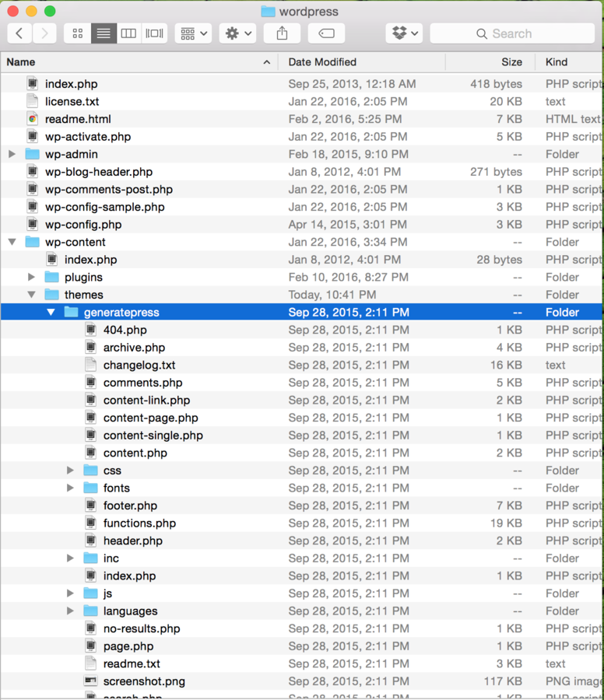Image resolution: width=604 pixels, height=700 pixels.
Task: Sort by the Name column header
Action: [x=139, y=62]
